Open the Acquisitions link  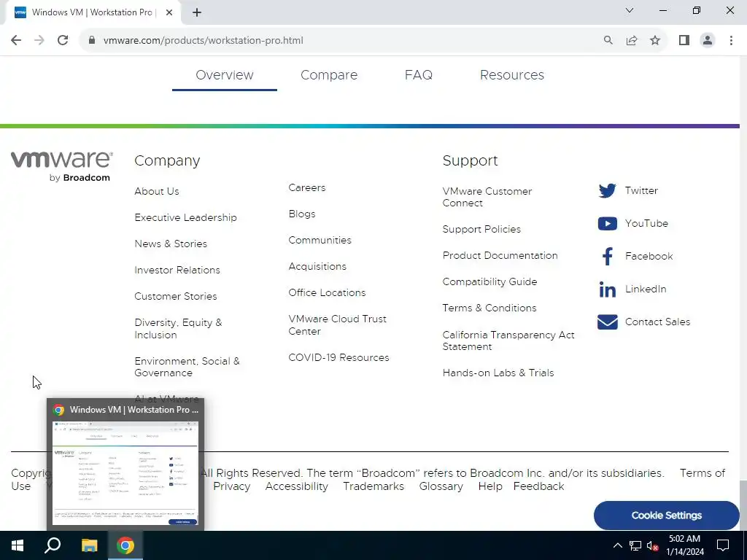317,267
